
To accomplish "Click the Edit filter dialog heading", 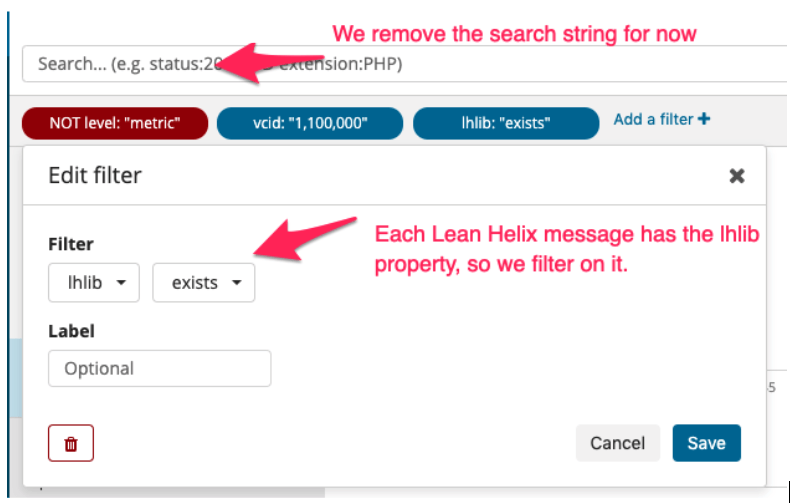I will (95, 175).
